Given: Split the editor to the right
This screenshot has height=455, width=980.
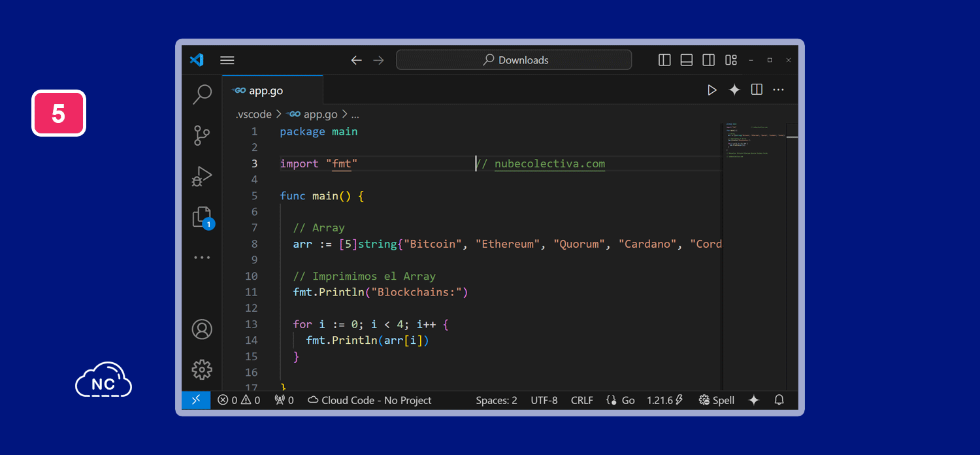Looking at the screenshot, I should click(x=757, y=90).
